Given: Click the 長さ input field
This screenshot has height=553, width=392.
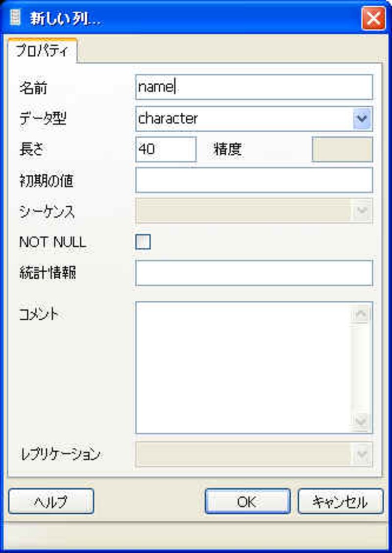Looking at the screenshot, I should [166, 149].
